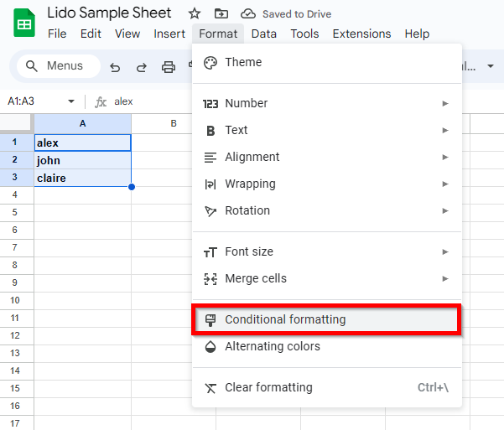Screen dimensions: 504x430
Task: Choose Conditional formatting menu entry
Action: coord(326,319)
